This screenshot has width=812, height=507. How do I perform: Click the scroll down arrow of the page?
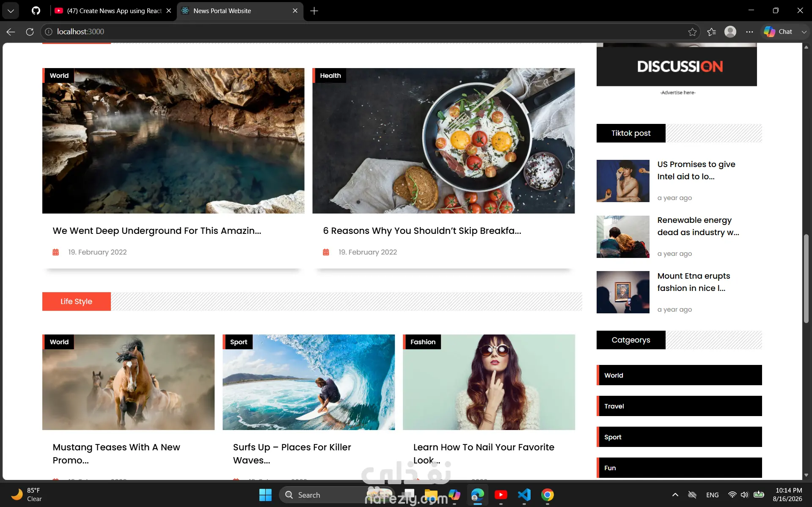(806, 475)
